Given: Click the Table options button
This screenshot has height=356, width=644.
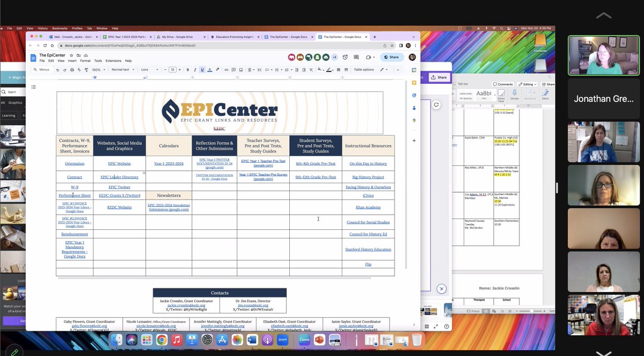Looking at the screenshot, I should click(364, 70).
